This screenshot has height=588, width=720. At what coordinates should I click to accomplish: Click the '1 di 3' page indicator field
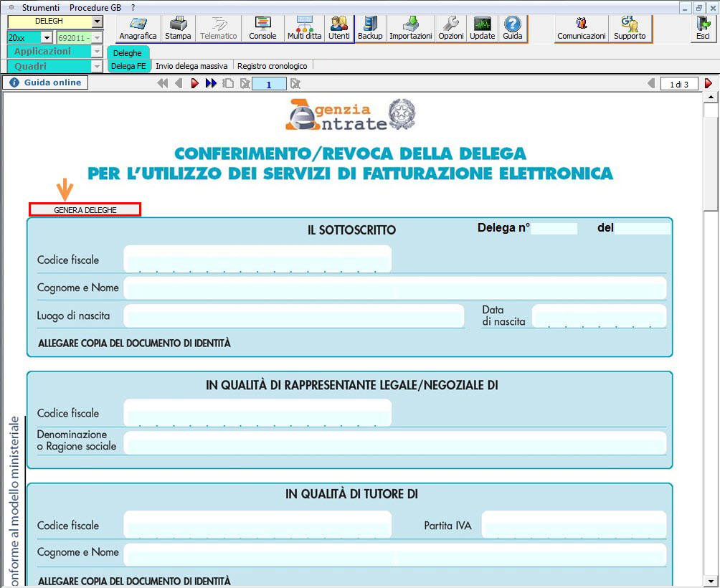pyautogui.click(x=679, y=84)
